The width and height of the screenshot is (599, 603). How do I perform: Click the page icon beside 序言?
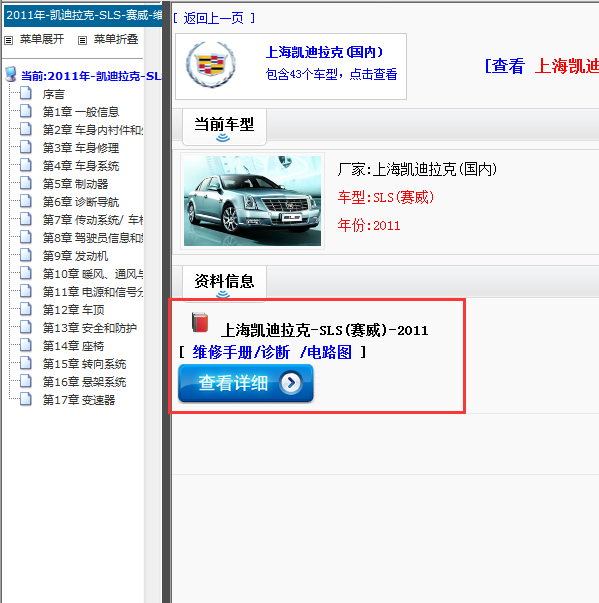26,93
